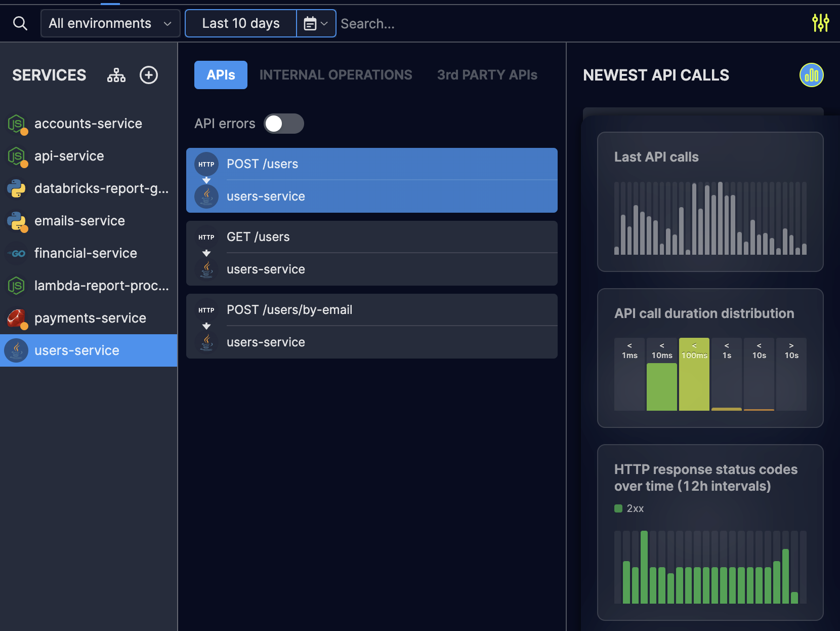Toggle the API errors switch
This screenshot has width=840, height=631.
coord(284,124)
